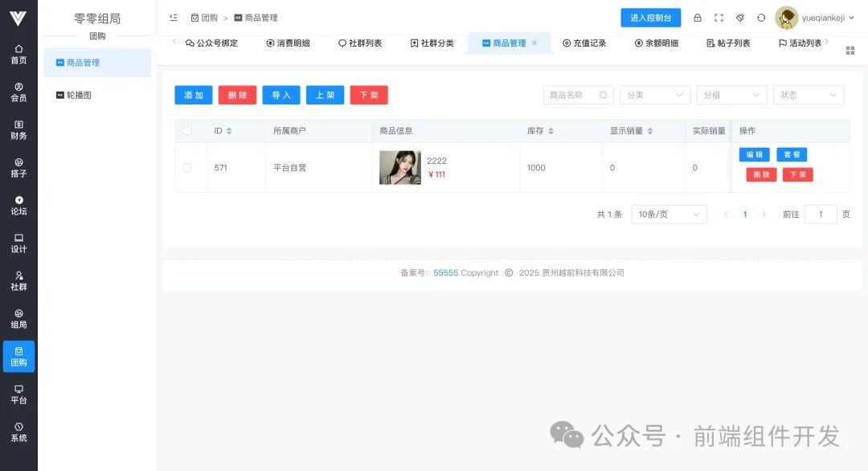Image resolution: width=868 pixels, height=471 pixels.
Task: Open the 轮播图 menu item
Action: pos(76,95)
